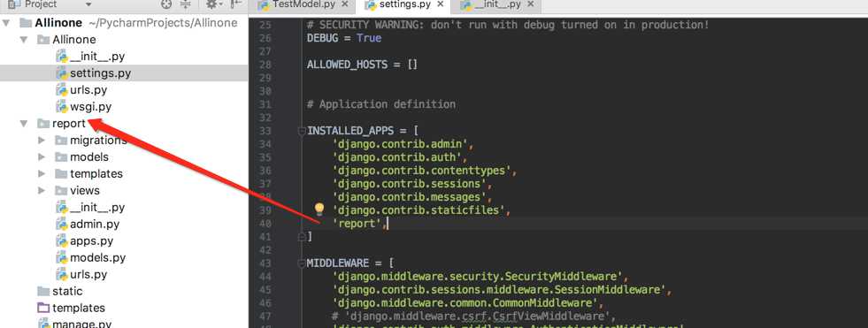868x328 pixels.
Task: Hide the Project tool window
Action: [236, 4]
